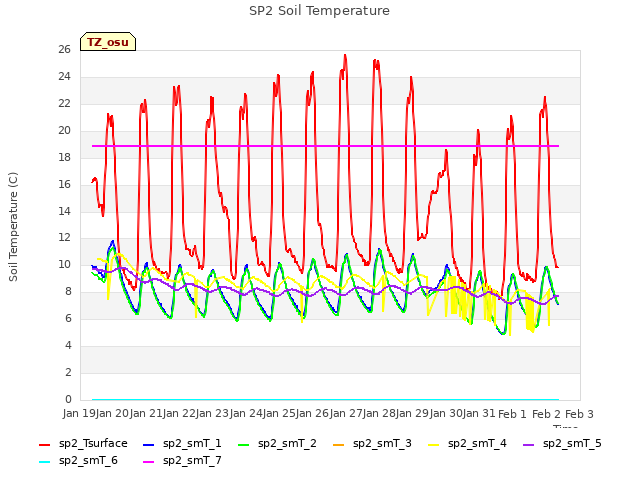Click the red sp2_Tsurface legend swatch

(44, 444)
